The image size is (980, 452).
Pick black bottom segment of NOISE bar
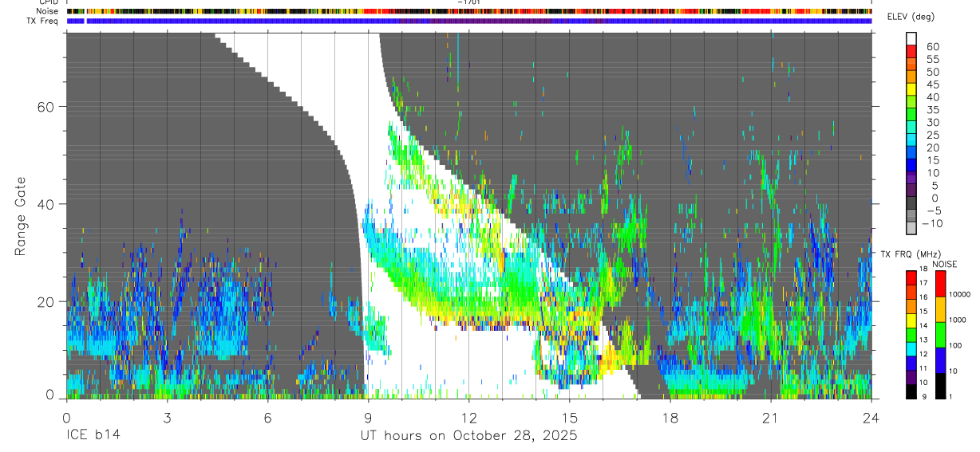click(x=940, y=386)
